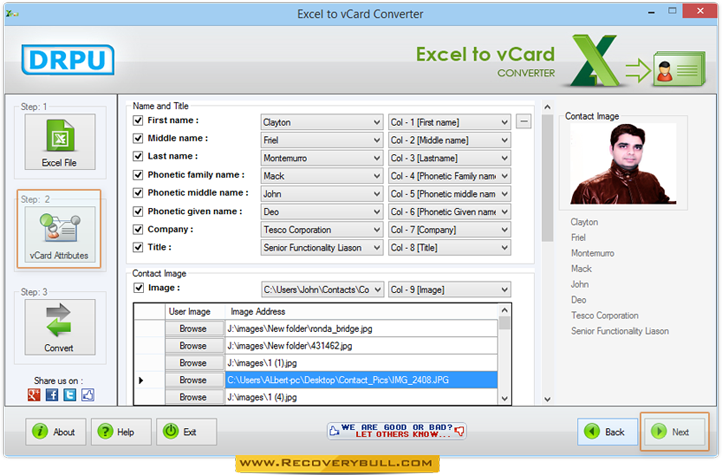The image size is (722, 475).
Task: Select the row arrow marker in image table
Action: pyautogui.click(x=141, y=380)
